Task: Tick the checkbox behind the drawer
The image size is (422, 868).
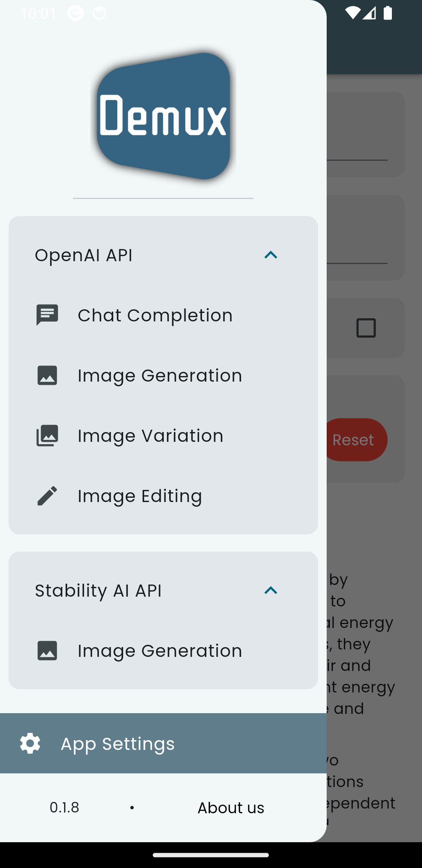Action: pyautogui.click(x=366, y=328)
